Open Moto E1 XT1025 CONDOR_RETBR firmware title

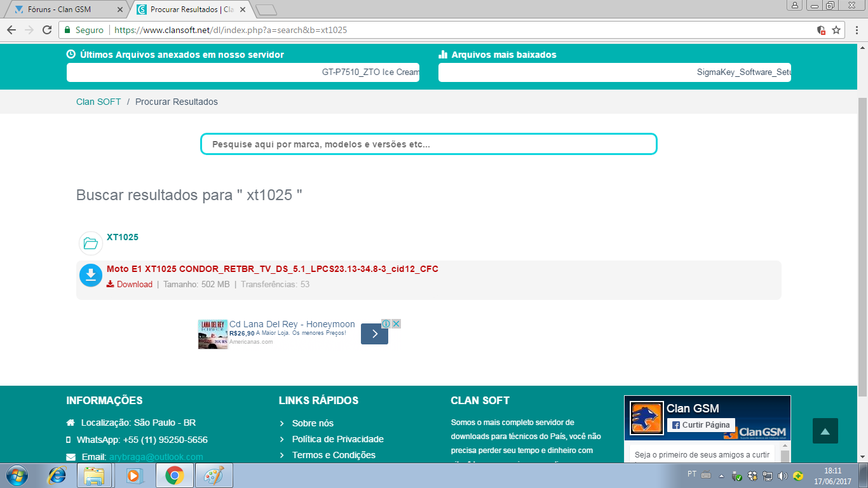(x=273, y=269)
